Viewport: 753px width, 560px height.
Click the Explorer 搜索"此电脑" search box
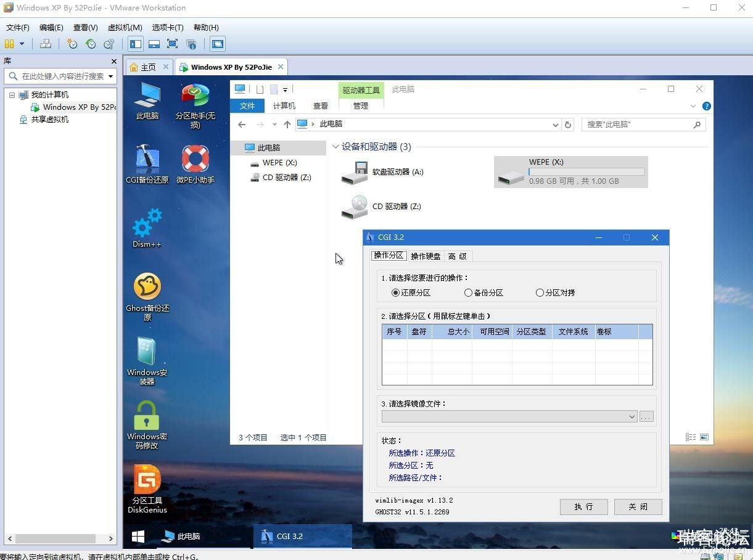(x=644, y=125)
